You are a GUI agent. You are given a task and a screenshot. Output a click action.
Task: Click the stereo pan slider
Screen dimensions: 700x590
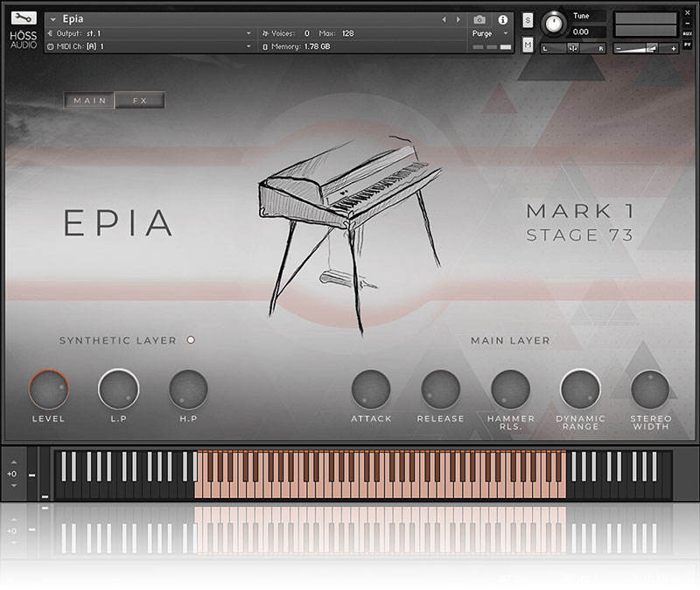[x=574, y=47]
